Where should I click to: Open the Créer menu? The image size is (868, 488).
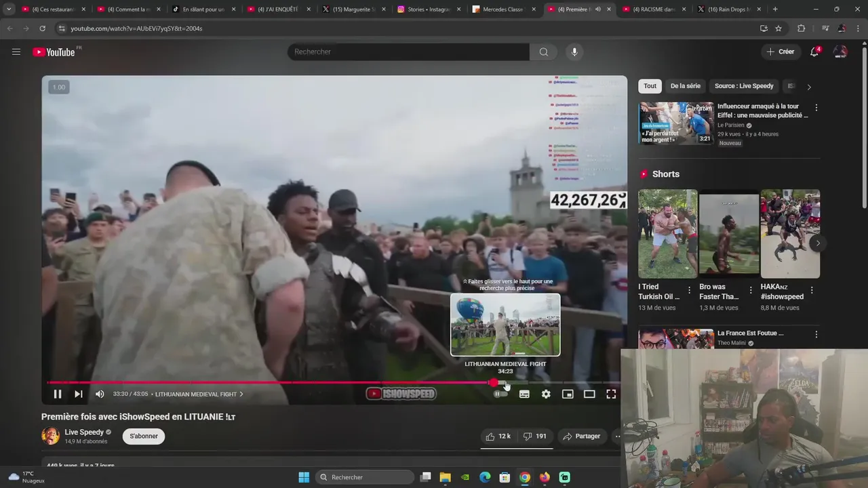tap(781, 52)
